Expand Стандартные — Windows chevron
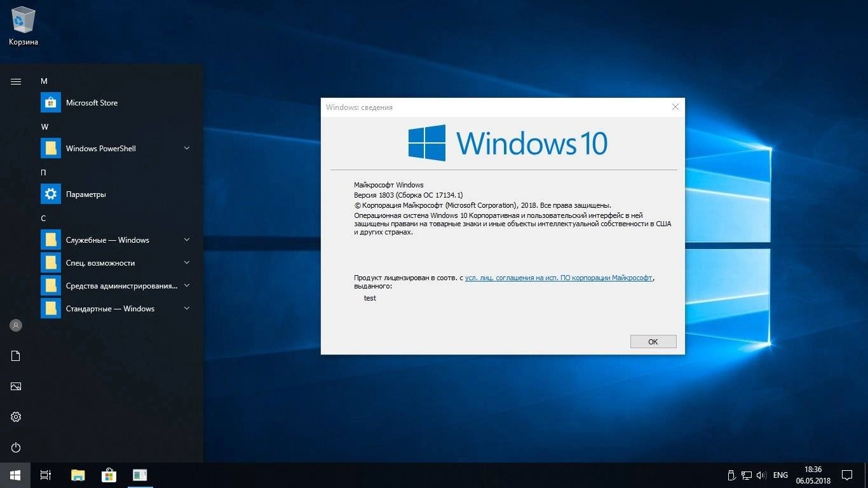 pyautogui.click(x=187, y=308)
